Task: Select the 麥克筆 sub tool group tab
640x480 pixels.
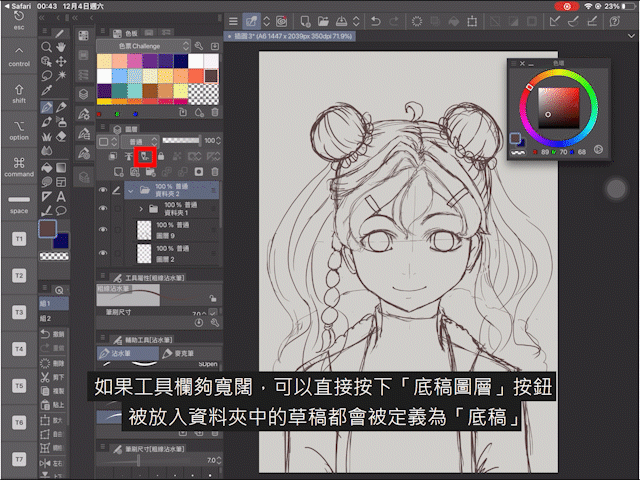Action: [x=190, y=353]
